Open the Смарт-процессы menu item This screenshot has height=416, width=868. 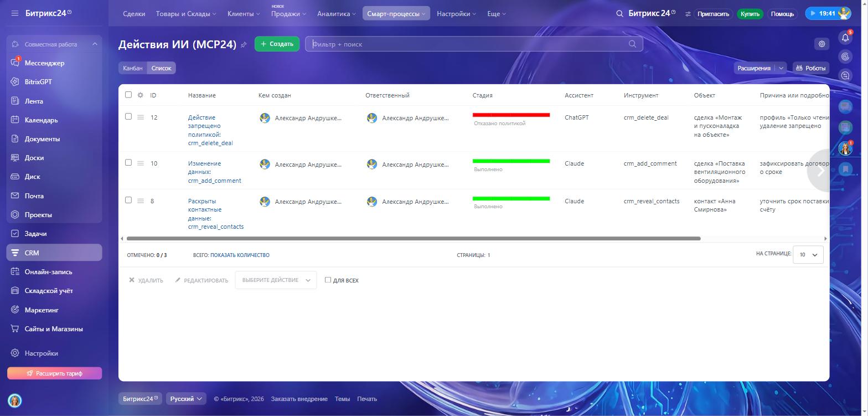(x=396, y=14)
